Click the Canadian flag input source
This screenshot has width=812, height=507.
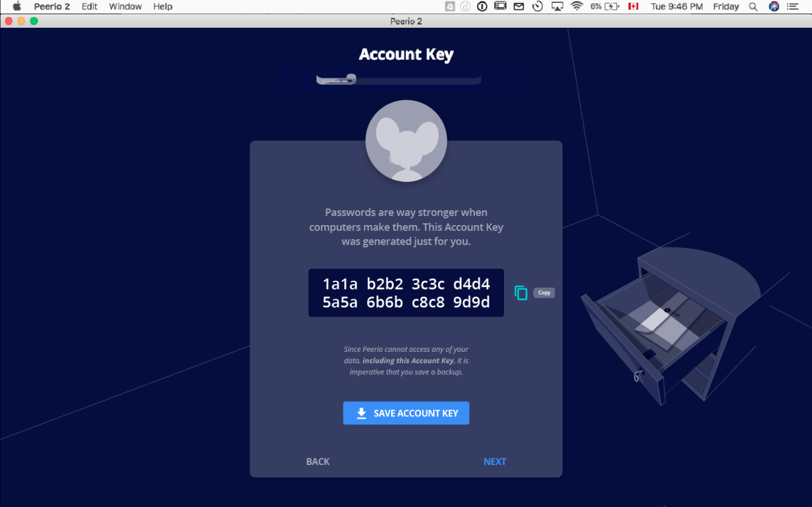[633, 7]
